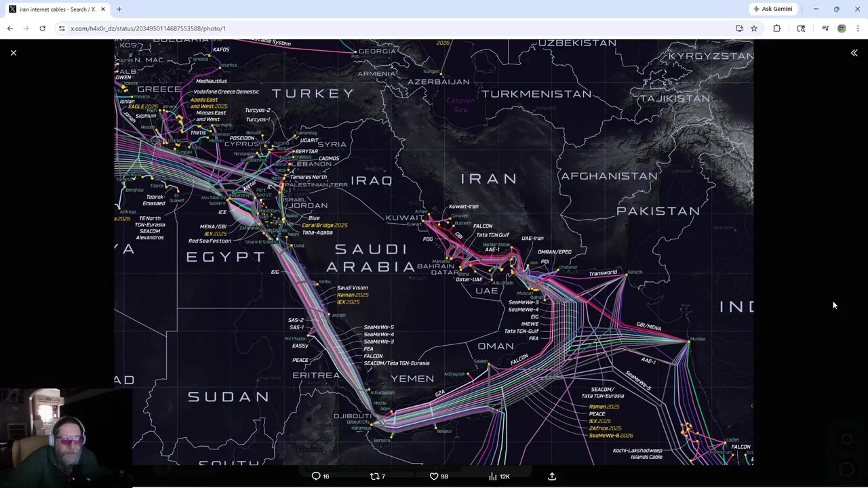The image size is (868, 488).
Task: Reload the current page
Action: [x=42, y=28]
